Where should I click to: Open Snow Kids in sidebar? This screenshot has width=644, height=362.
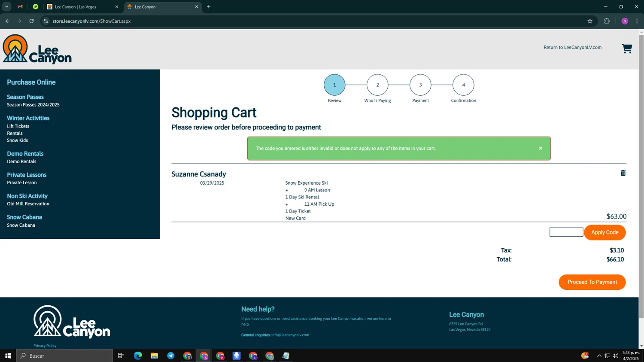(x=17, y=140)
